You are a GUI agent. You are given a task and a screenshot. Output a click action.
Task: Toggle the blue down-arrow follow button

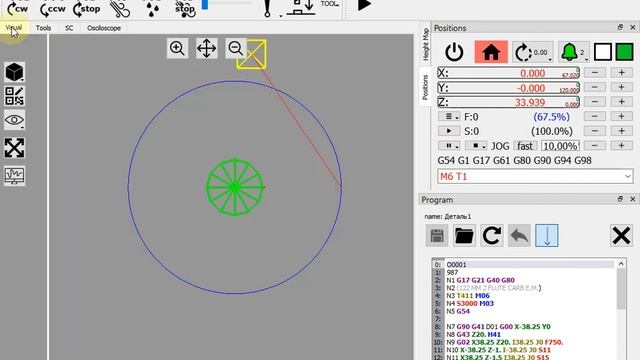tap(547, 236)
